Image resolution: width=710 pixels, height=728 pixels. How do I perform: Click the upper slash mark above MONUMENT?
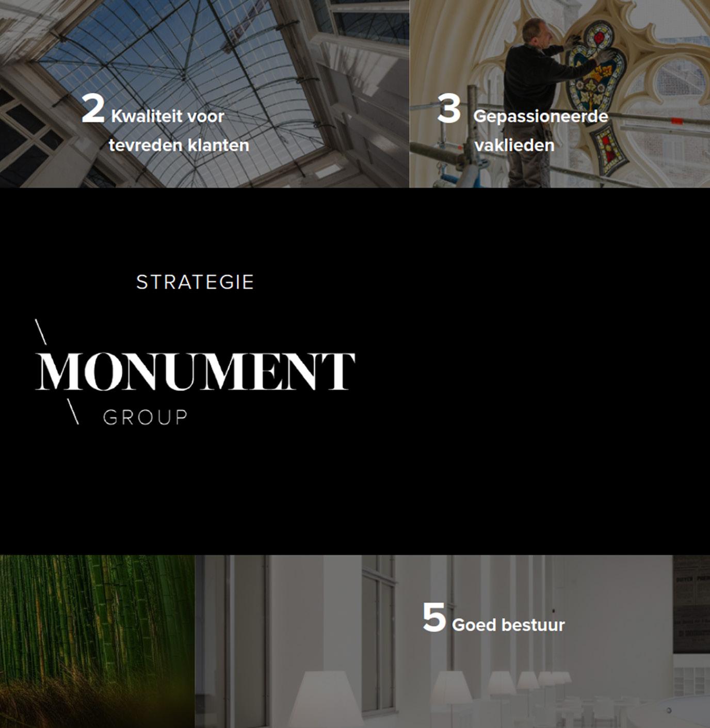click(41, 332)
